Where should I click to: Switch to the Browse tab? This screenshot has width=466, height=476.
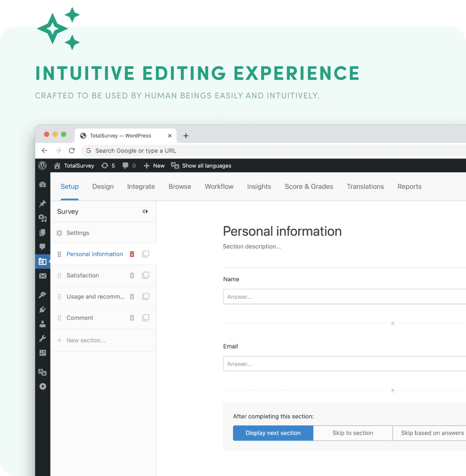pos(180,187)
